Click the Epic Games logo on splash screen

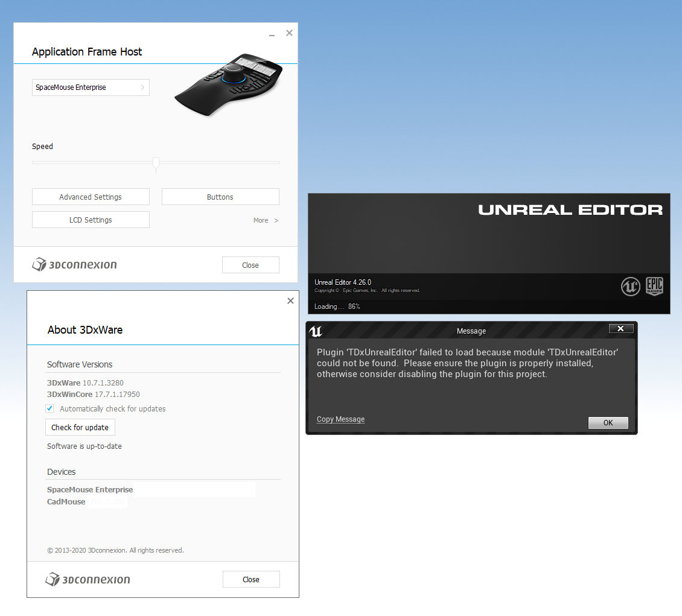tap(654, 287)
